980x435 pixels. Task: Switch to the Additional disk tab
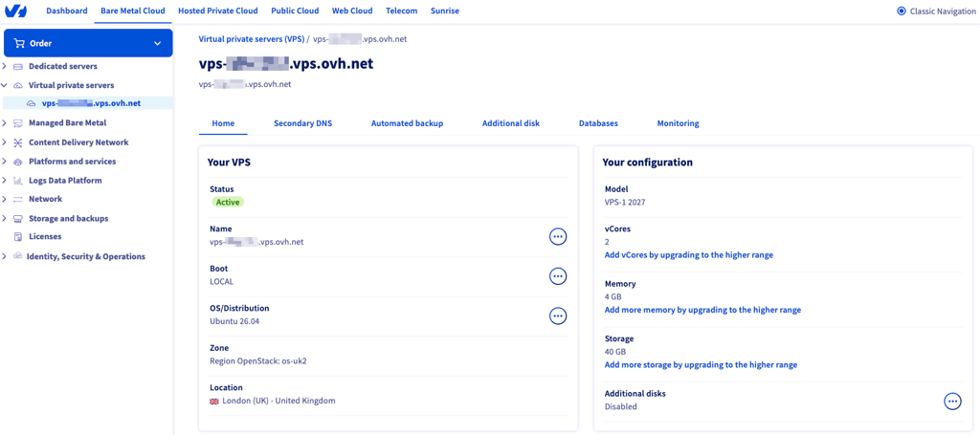coord(511,123)
